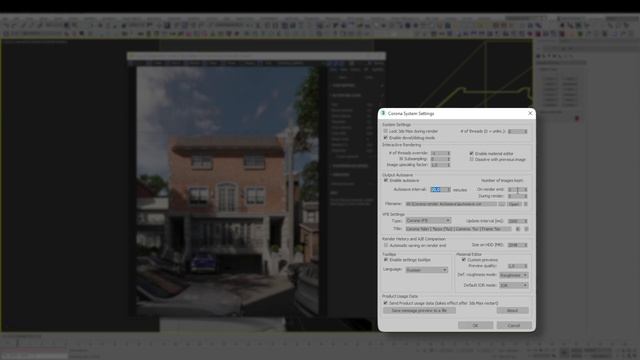Click 'Save message preview to a file' button

click(x=419, y=311)
